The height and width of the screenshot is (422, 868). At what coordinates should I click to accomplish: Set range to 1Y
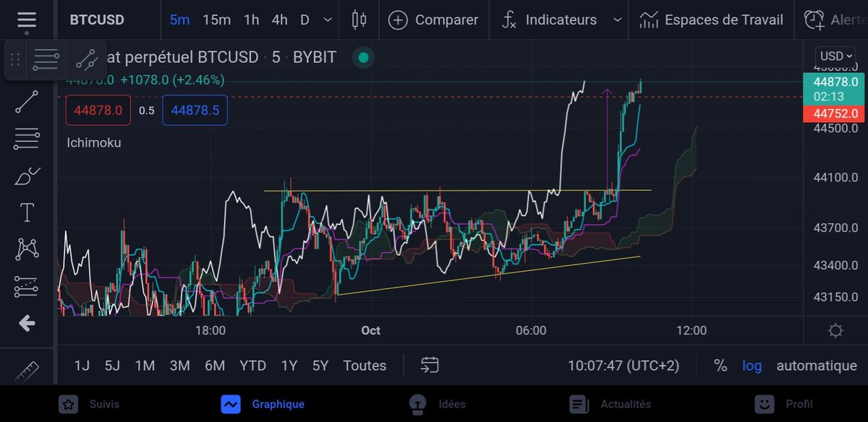[289, 366]
